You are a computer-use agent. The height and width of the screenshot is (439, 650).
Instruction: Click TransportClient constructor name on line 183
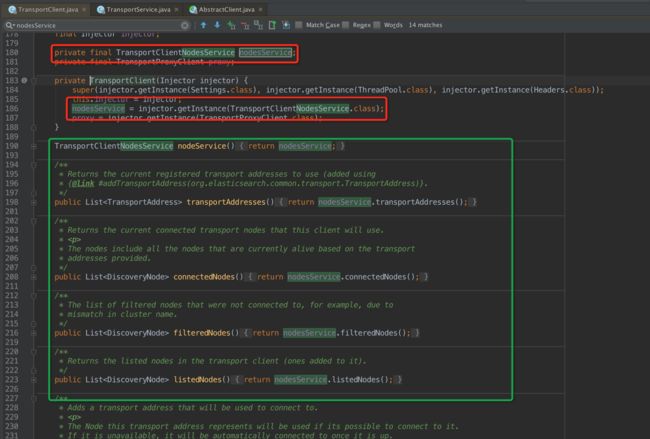pyautogui.click(x=123, y=80)
